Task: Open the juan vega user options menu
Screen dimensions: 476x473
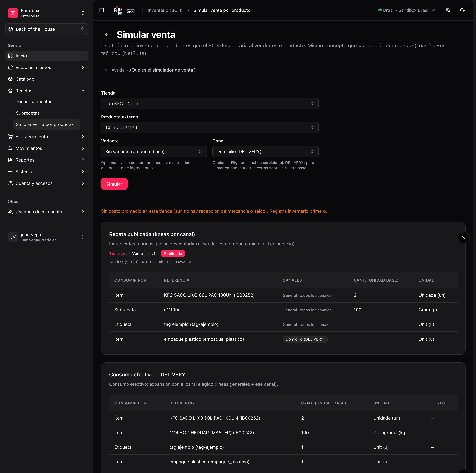Action: (x=83, y=237)
